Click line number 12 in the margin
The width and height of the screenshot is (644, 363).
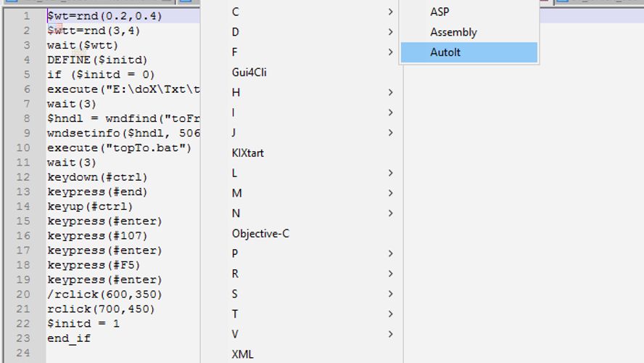[23, 177]
